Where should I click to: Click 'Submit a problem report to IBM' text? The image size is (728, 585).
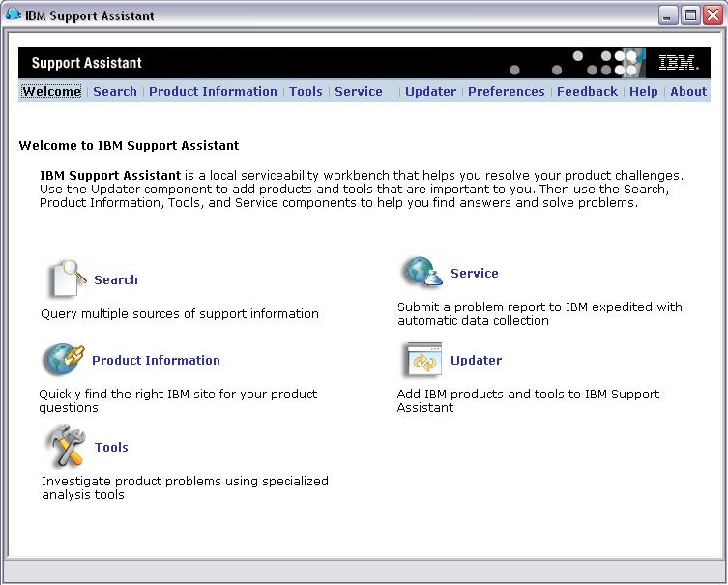539,313
